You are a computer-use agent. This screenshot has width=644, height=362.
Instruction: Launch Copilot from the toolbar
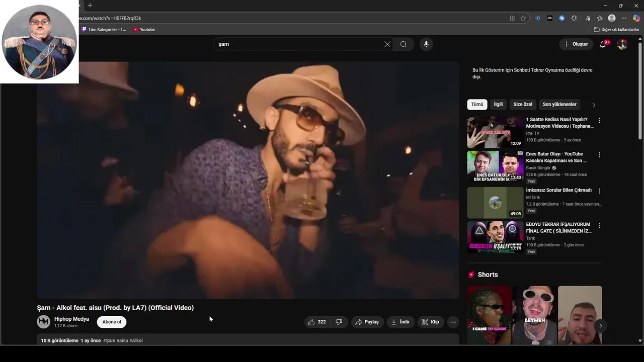click(636, 18)
